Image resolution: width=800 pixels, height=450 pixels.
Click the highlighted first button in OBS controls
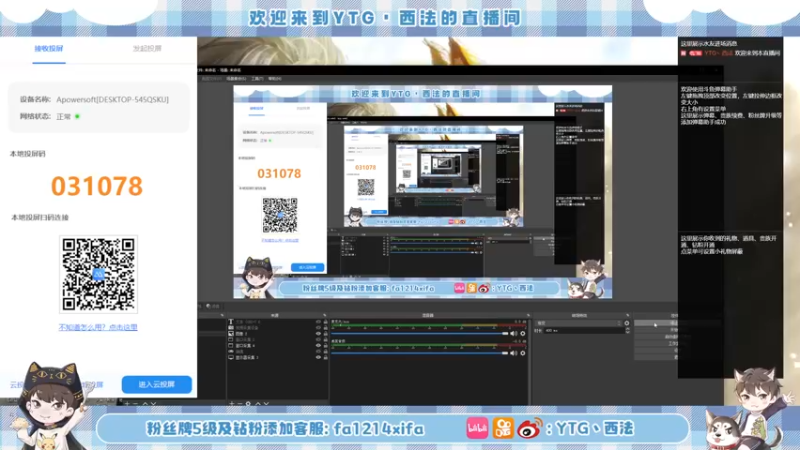click(x=656, y=323)
